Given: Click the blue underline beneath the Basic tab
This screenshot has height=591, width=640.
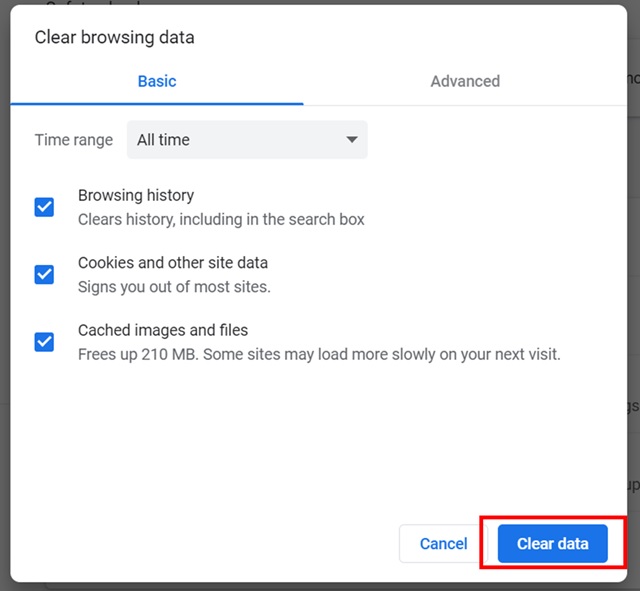Looking at the screenshot, I should point(157,103).
